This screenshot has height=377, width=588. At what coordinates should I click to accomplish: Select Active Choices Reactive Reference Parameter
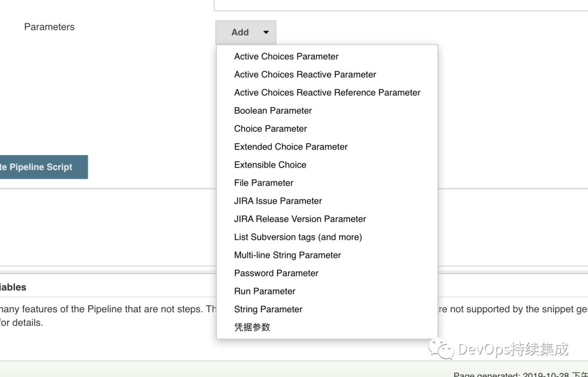click(327, 92)
